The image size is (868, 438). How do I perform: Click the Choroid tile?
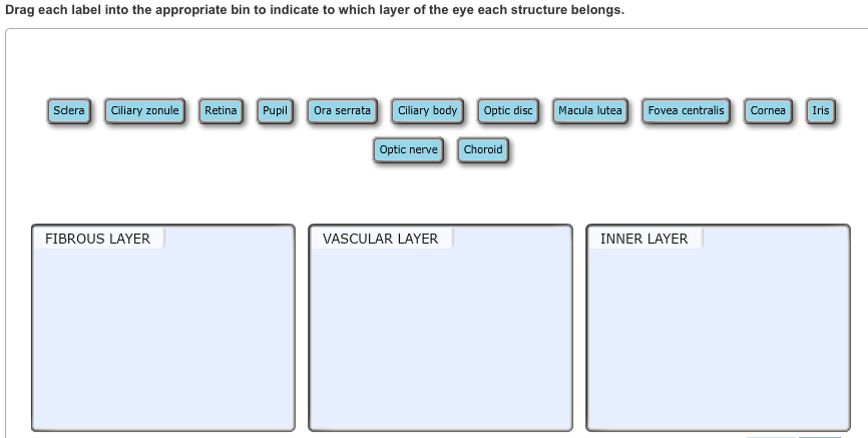(x=483, y=149)
